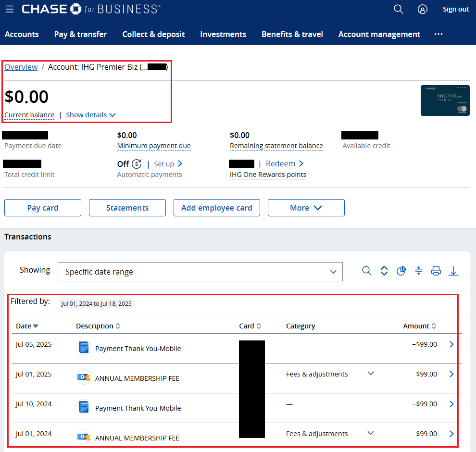Screen dimensions: 476x452
Task: Open details arrow for Jul 10, 2024 payment
Action: click(x=451, y=404)
